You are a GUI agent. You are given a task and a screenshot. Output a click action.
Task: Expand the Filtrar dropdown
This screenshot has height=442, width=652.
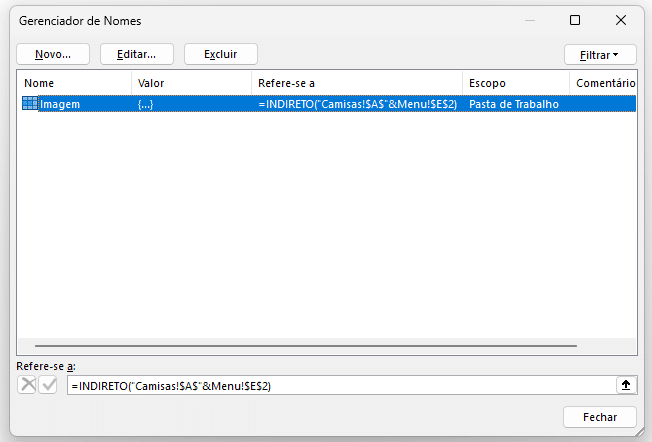pyautogui.click(x=600, y=55)
